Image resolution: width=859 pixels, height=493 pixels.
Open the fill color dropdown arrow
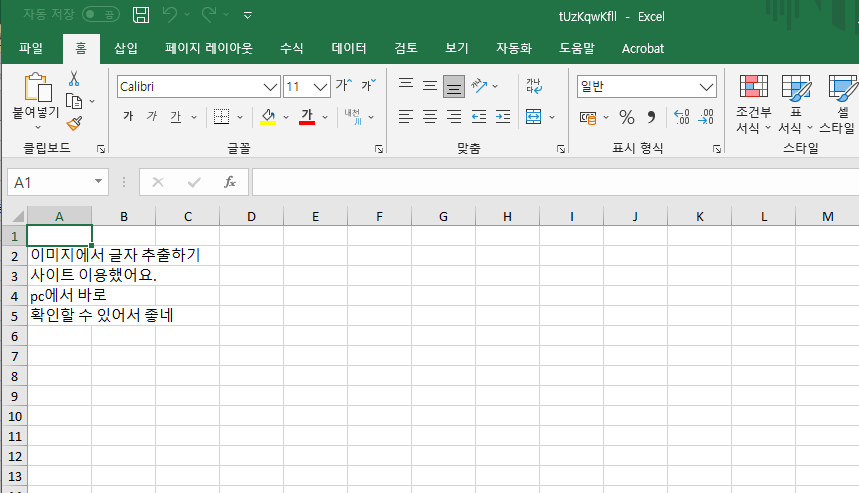pos(285,117)
